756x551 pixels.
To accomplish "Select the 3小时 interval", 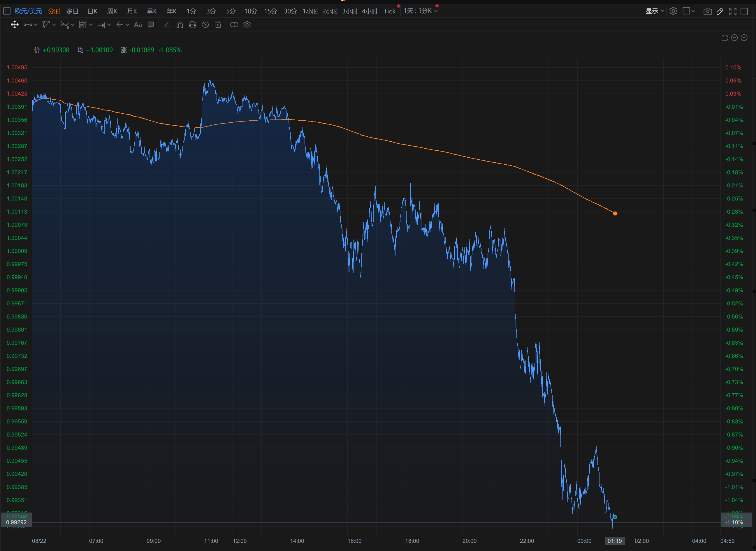I will (x=350, y=11).
